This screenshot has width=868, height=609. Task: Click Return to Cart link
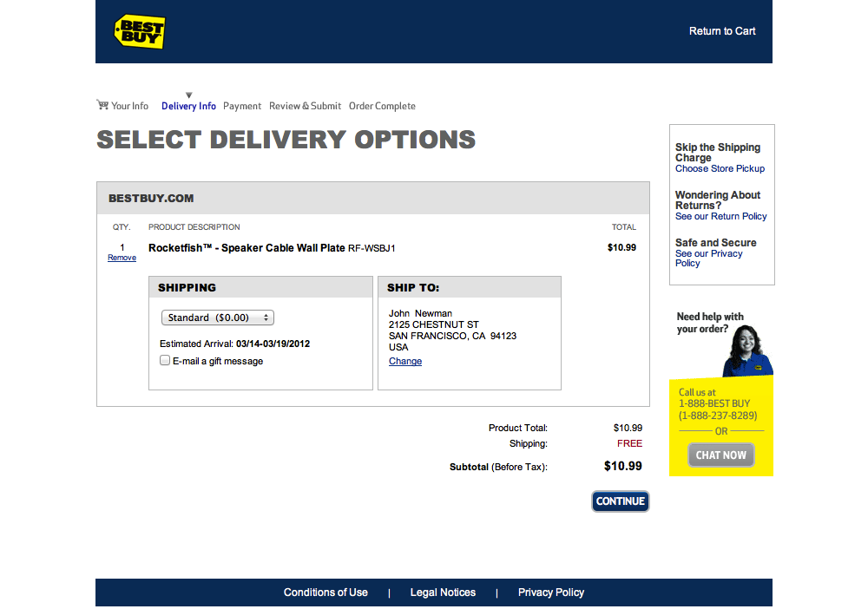click(722, 31)
